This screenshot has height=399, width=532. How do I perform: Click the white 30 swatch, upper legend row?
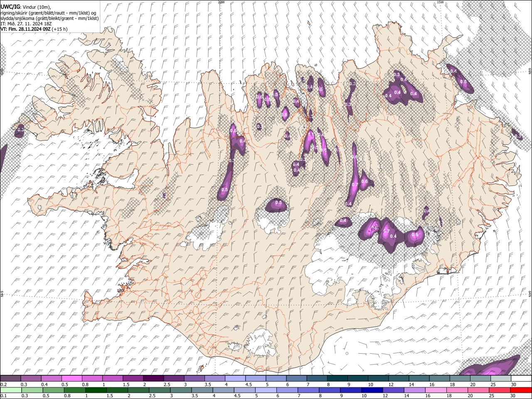pos(521,379)
